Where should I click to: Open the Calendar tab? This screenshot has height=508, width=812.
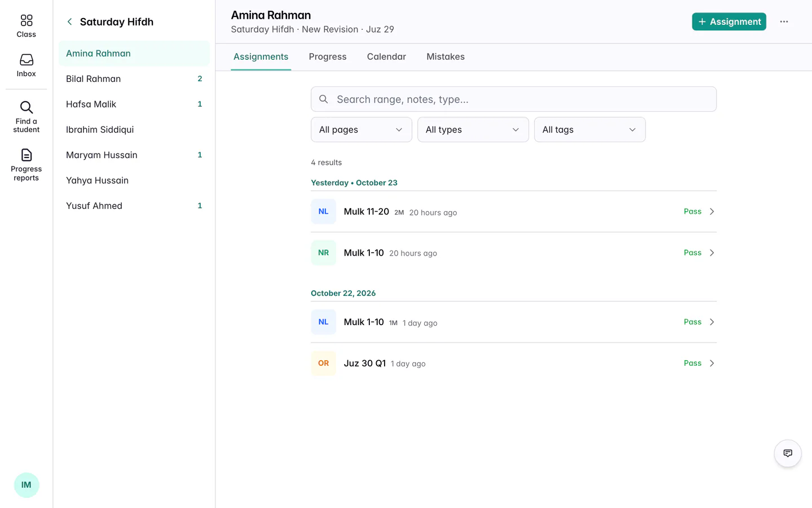(386, 57)
